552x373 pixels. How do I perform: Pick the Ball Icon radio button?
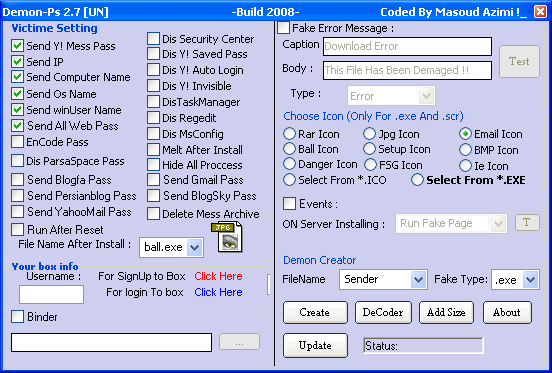(289, 149)
